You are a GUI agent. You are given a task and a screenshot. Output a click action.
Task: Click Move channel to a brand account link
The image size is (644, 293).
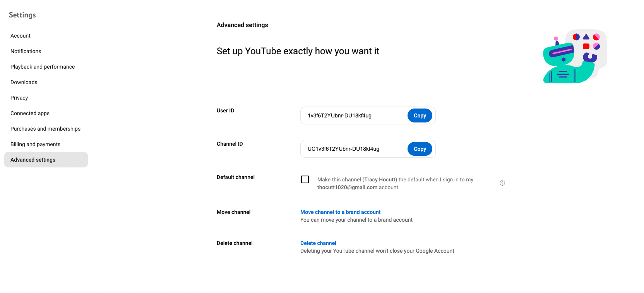tap(341, 212)
